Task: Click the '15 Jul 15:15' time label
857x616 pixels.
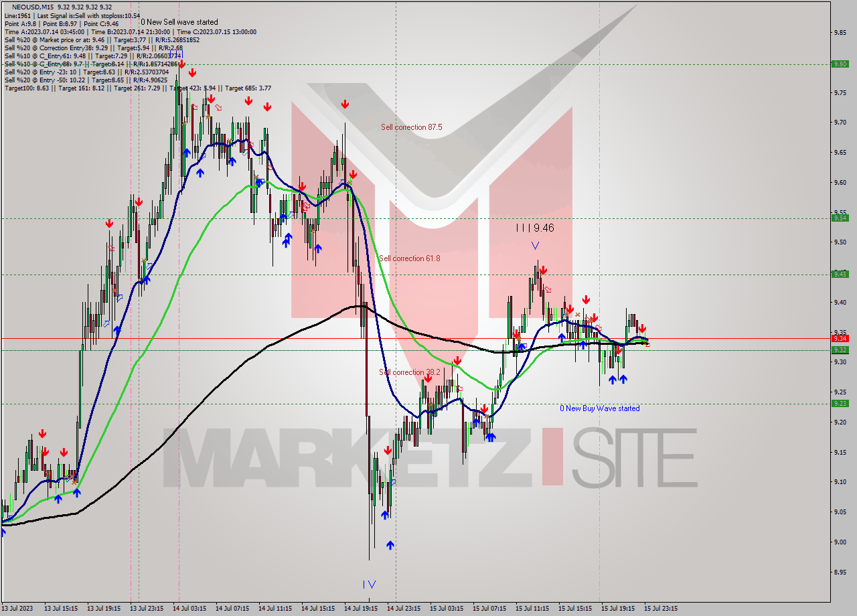Action: pyautogui.click(x=575, y=609)
